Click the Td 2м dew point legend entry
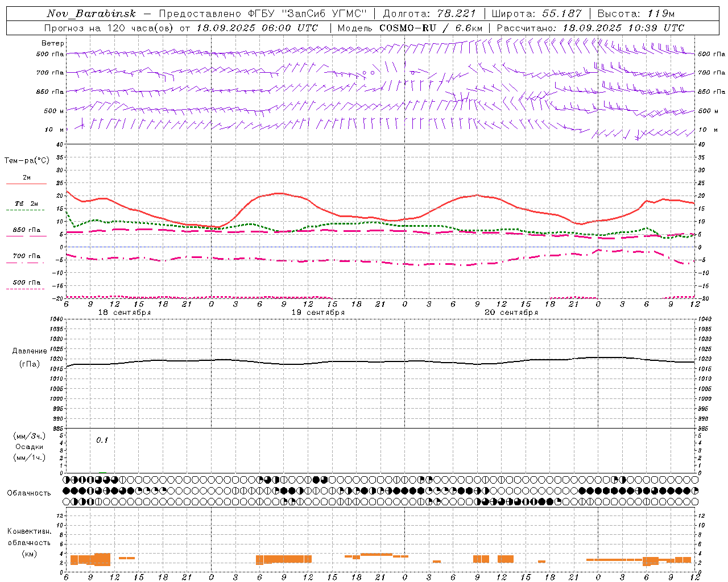 coord(27,203)
